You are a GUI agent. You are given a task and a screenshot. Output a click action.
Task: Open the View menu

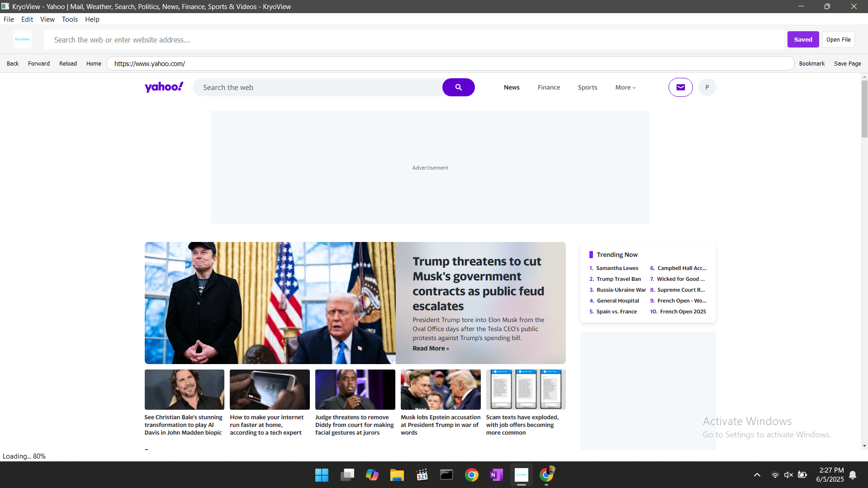tap(47, 19)
